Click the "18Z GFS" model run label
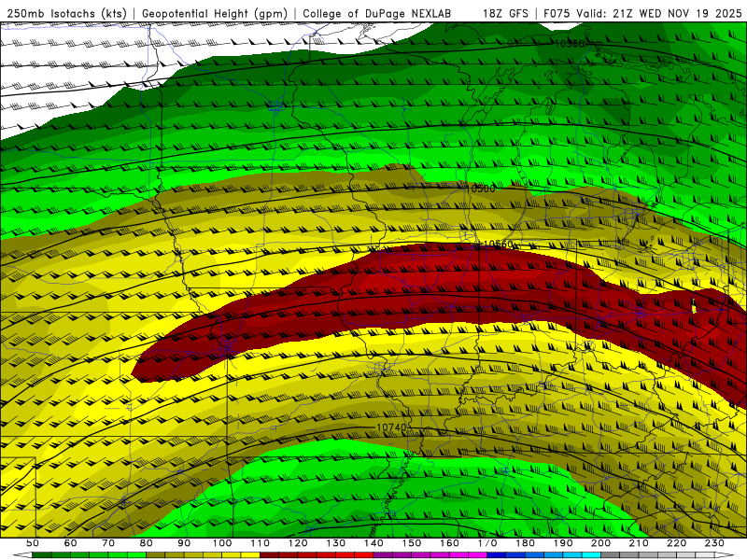The width and height of the screenshot is (747, 560). (505, 13)
